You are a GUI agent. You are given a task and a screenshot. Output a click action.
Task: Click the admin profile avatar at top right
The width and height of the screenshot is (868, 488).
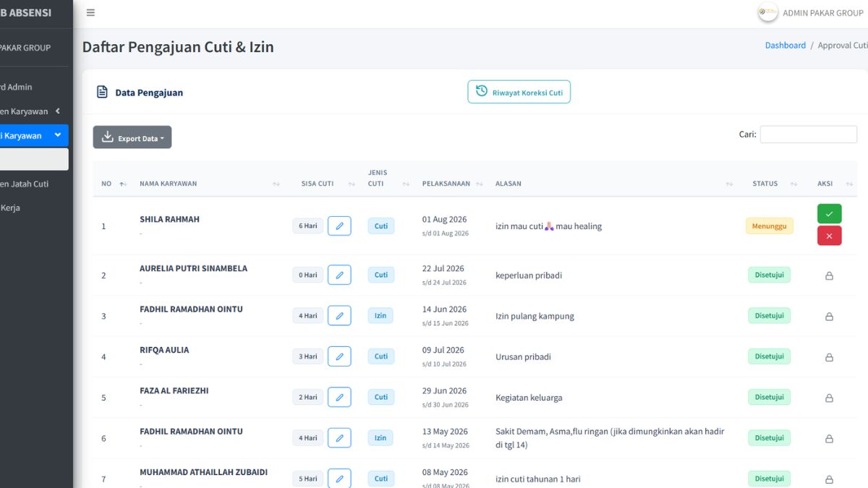click(767, 12)
